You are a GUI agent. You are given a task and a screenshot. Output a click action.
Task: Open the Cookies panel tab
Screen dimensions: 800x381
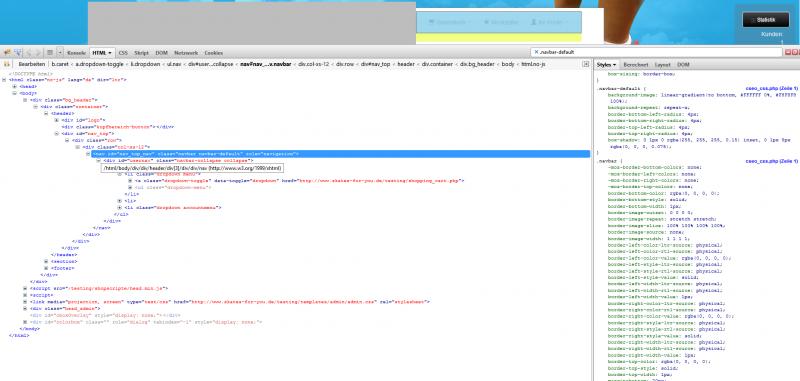point(214,53)
